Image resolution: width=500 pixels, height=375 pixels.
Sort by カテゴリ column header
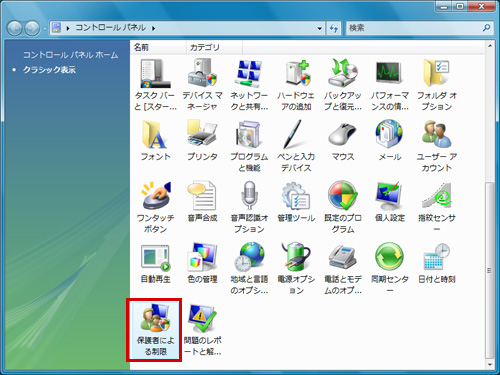pyautogui.click(x=214, y=47)
